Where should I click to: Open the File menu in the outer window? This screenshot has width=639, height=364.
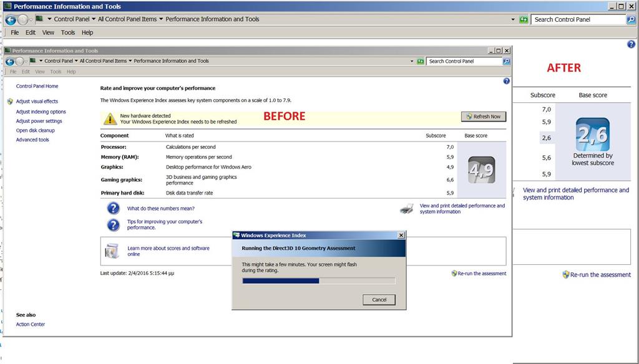point(15,32)
